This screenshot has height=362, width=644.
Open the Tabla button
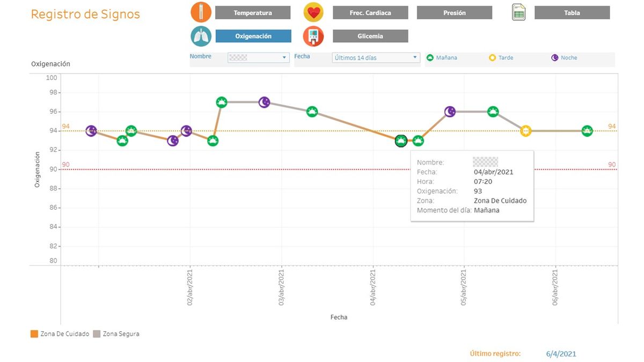572,13
